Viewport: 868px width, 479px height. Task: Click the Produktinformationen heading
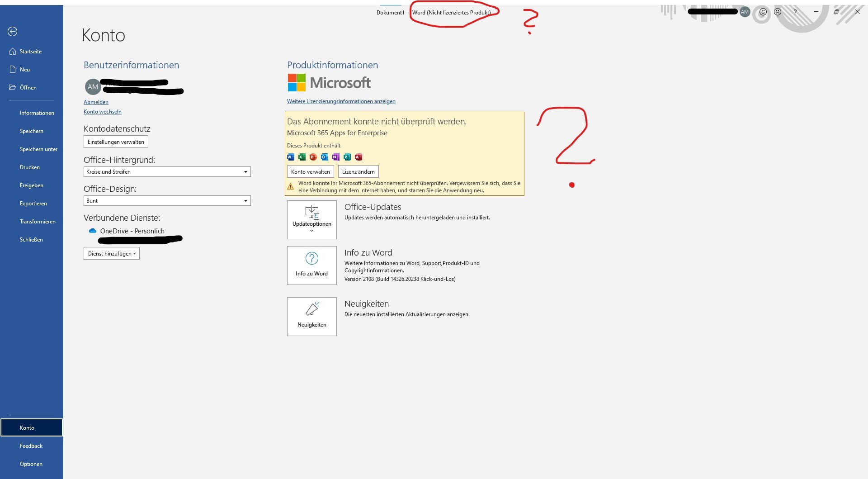333,65
